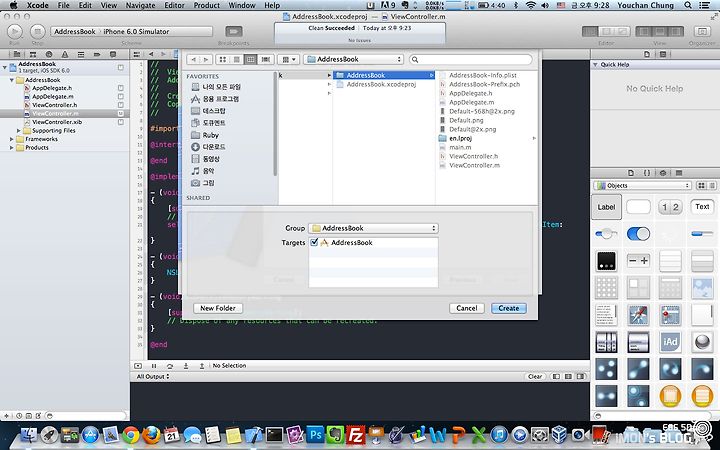
Task: Select cover flow view in file dialog
Action: point(265,60)
